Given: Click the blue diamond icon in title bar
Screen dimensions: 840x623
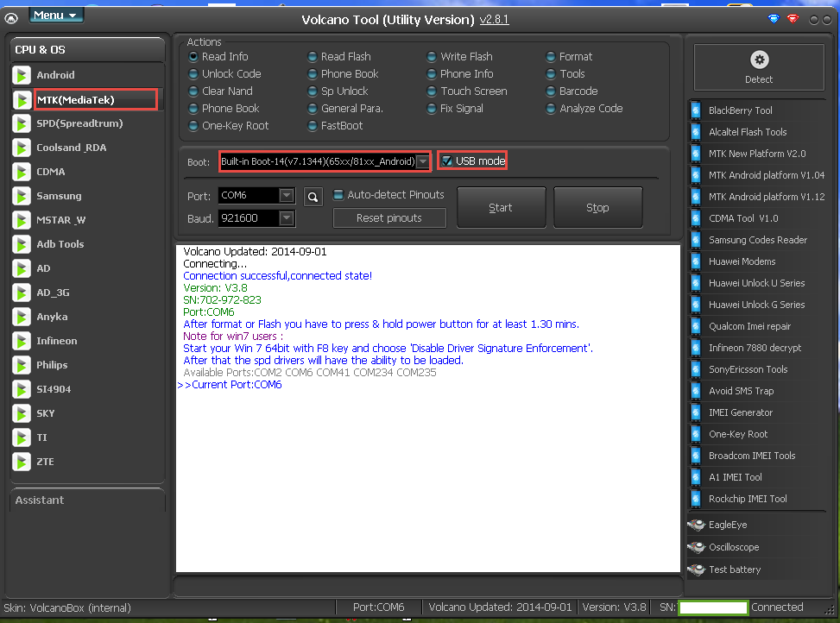Looking at the screenshot, I should pyautogui.click(x=774, y=19).
